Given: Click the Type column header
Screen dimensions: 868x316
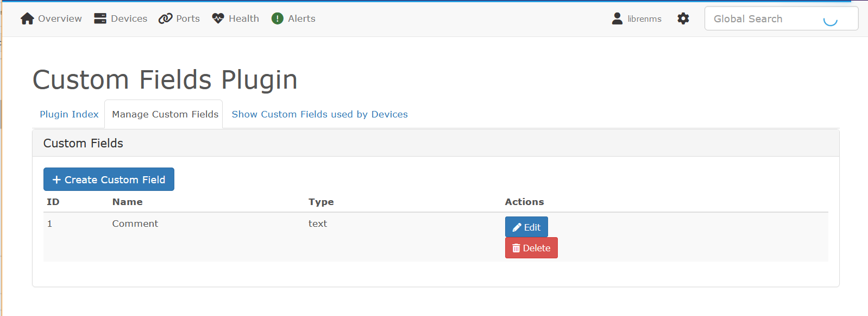Looking at the screenshot, I should [x=321, y=202].
